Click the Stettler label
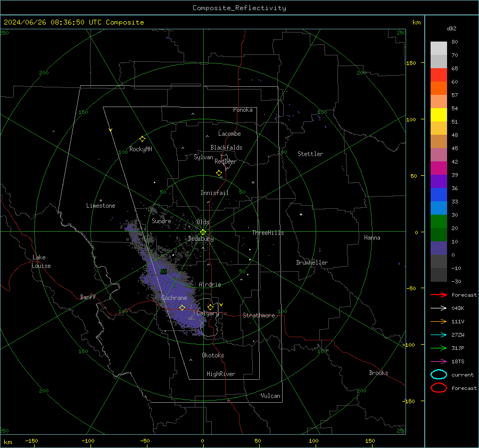Image resolution: width=479 pixels, height=448 pixels. tap(310, 154)
